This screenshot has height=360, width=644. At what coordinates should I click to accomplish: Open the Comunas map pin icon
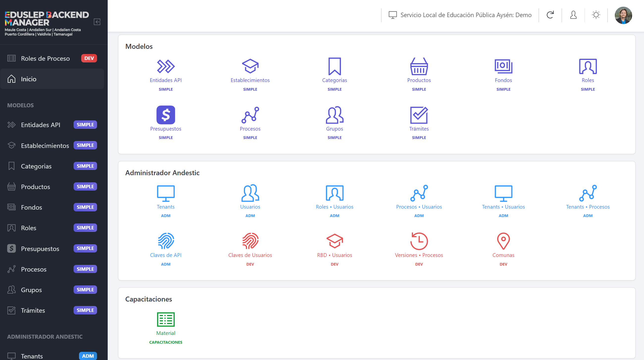click(x=503, y=241)
